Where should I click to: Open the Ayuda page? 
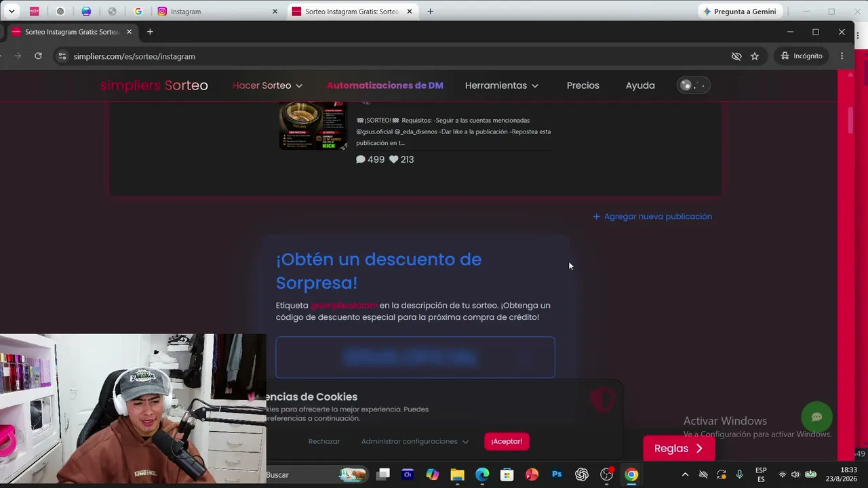(640, 85)
